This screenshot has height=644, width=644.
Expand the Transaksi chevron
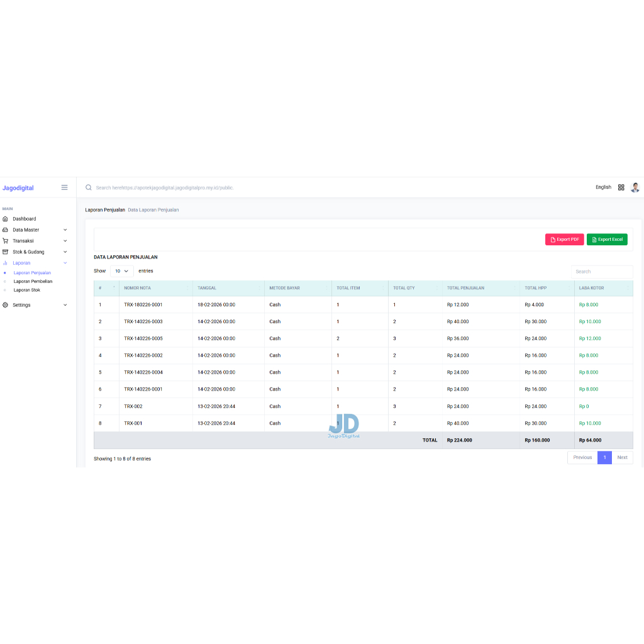(65, 241)
